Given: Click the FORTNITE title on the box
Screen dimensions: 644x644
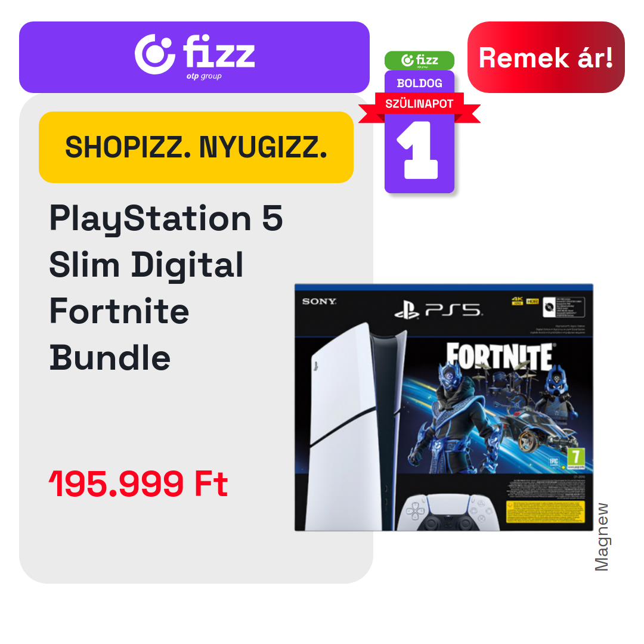Looking at the screenshot, I should 500,357.
